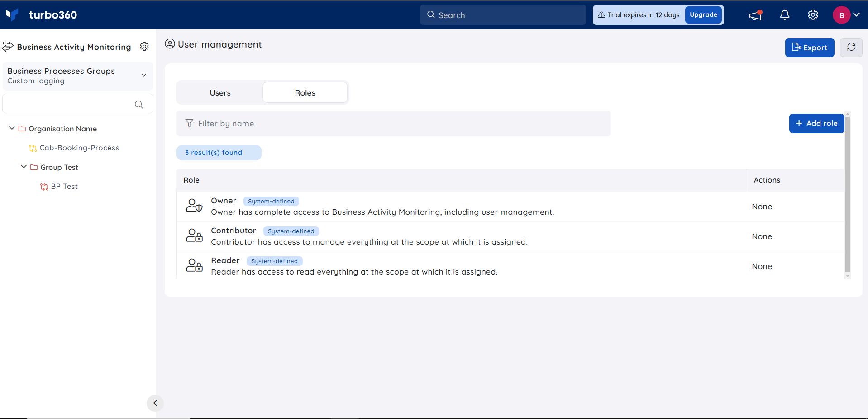868x419 pixels.
Task: Click the trial warning triangle icon
Action: tap(601, 15)
